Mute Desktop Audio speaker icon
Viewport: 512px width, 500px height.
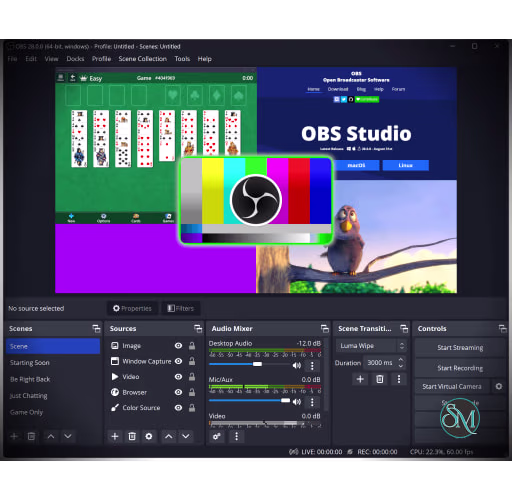(296, 366)
